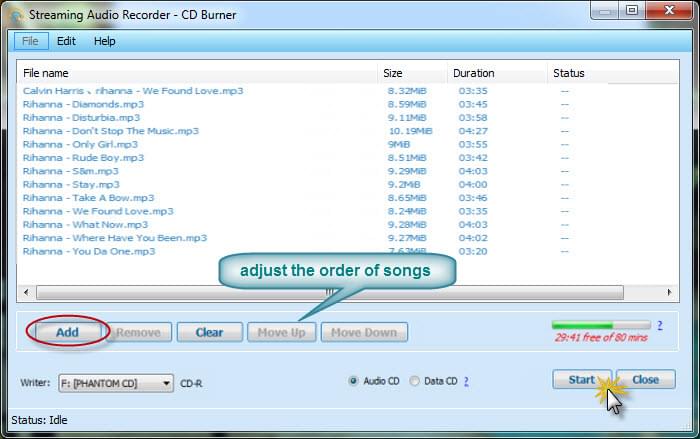
Task: Sort list by File name column
Action: [x=46, y=73]
